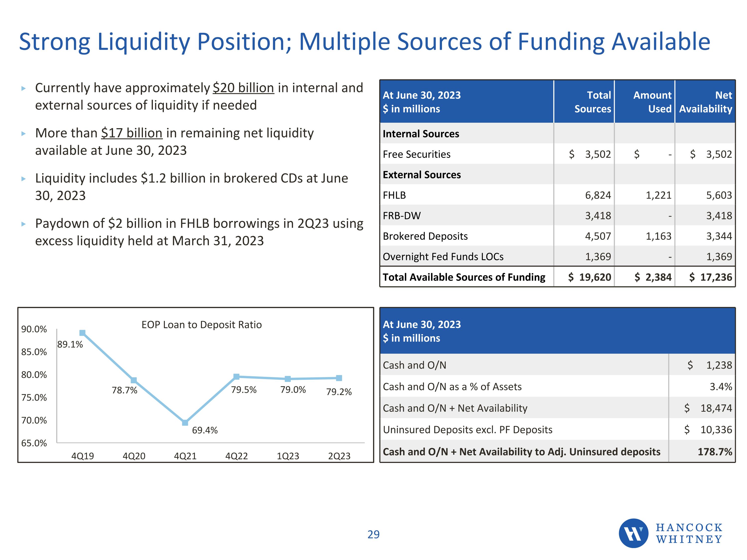Click page number 29

373,534
